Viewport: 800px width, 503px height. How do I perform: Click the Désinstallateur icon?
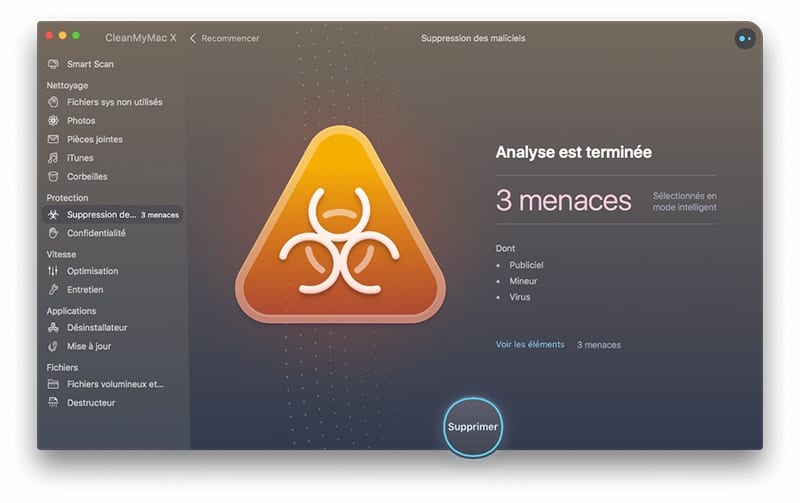53,328
